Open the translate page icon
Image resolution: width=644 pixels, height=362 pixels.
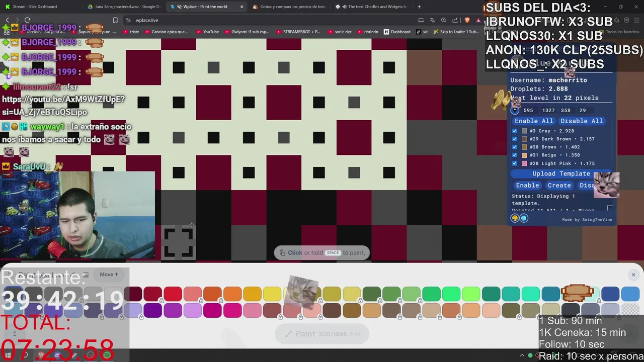[432, 20]
